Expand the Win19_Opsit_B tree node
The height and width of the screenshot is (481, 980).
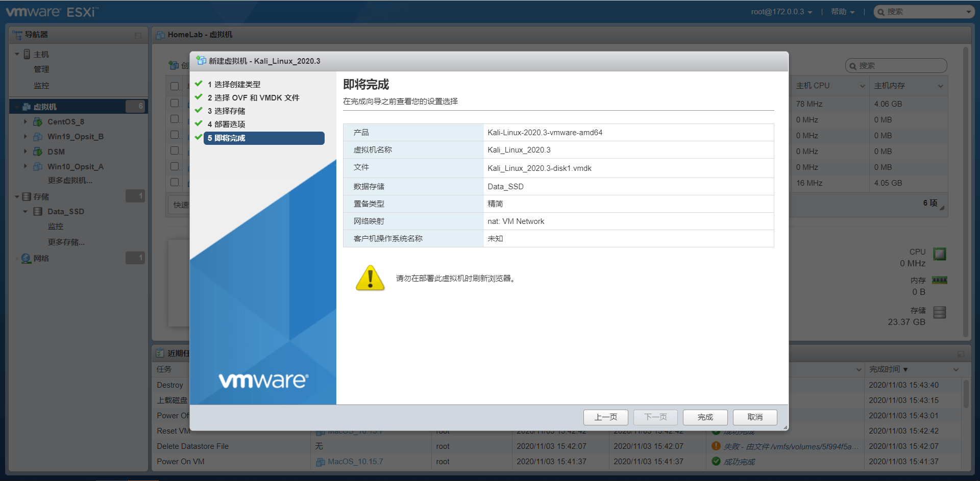coord(25,136)
